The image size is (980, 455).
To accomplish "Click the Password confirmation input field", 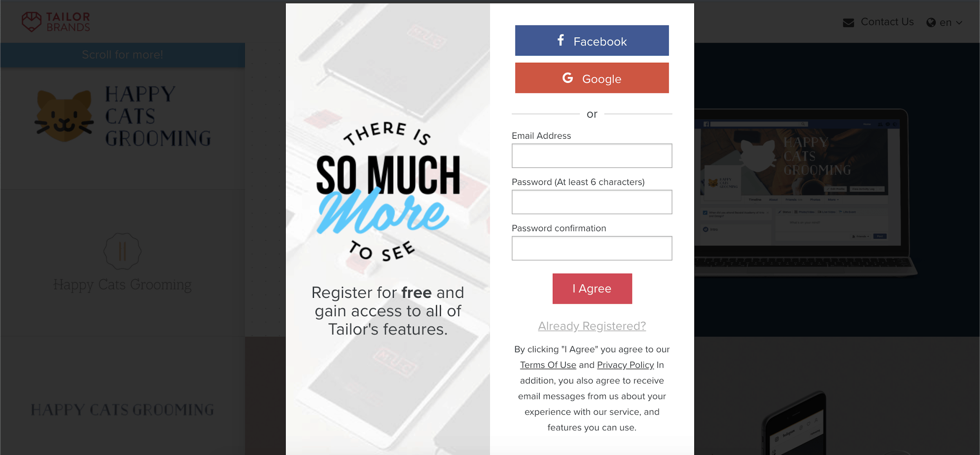I will click(x=591, y=248).
